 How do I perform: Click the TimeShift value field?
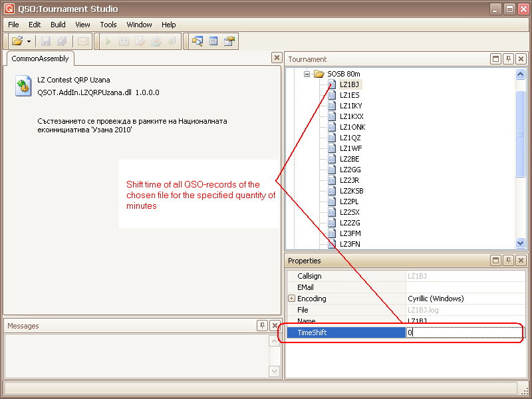(464, 332)
